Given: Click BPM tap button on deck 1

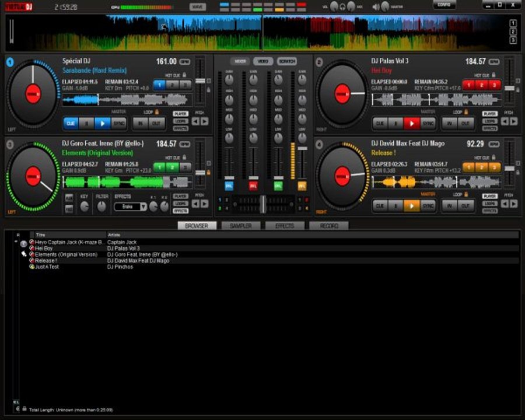Looking at the screenshot, I should coord(185,62).
